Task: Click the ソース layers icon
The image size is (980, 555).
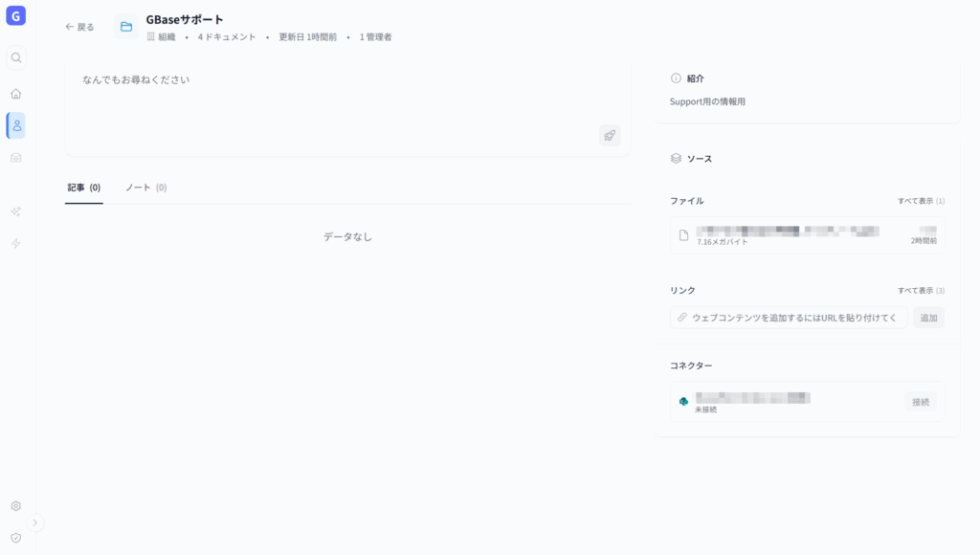Action: [x=676, y=159]
